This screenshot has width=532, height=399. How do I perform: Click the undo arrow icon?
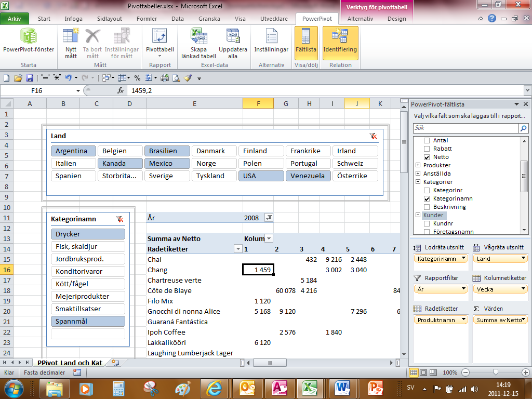pyautogui.click(x=68, y=78)
